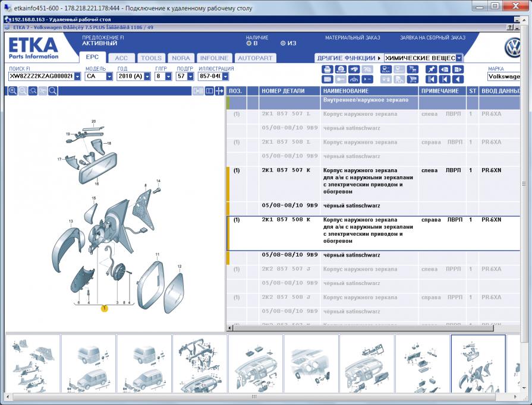Screen dimensions: 532x405
Task: Open the shopping cart toolbar icon
Action: (x=413, y=80)
